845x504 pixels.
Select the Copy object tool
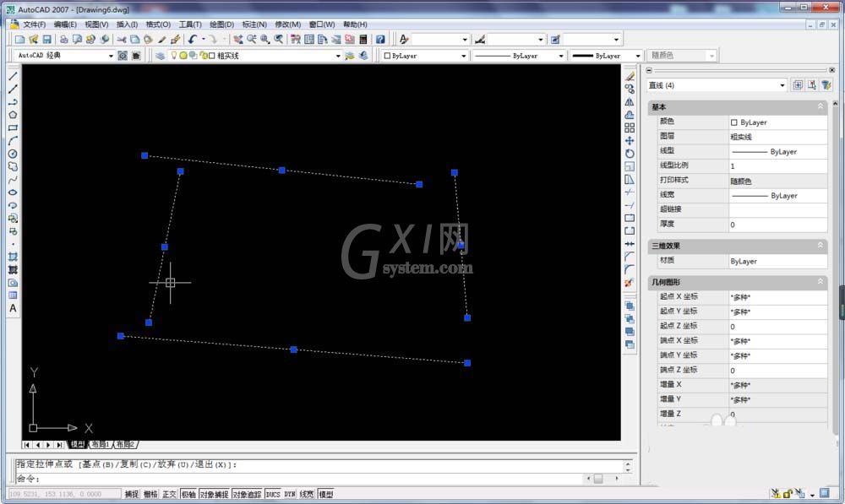tap(630, 89)
